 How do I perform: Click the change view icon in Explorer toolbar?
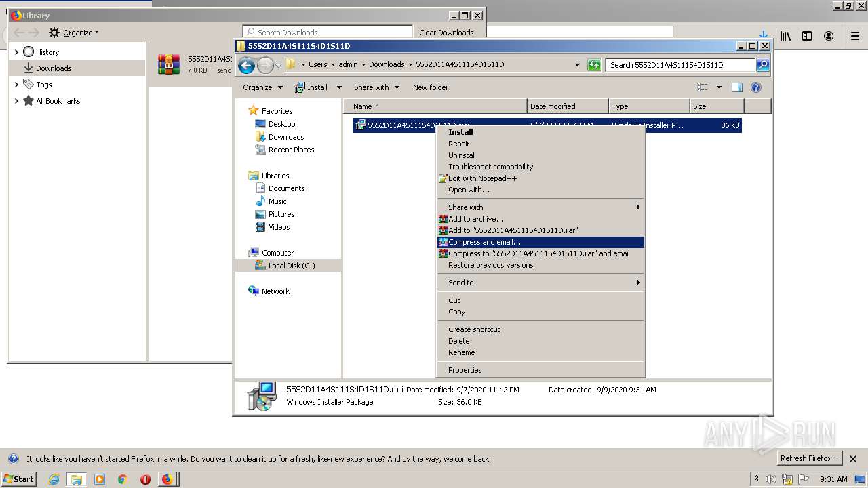(703, 87)
